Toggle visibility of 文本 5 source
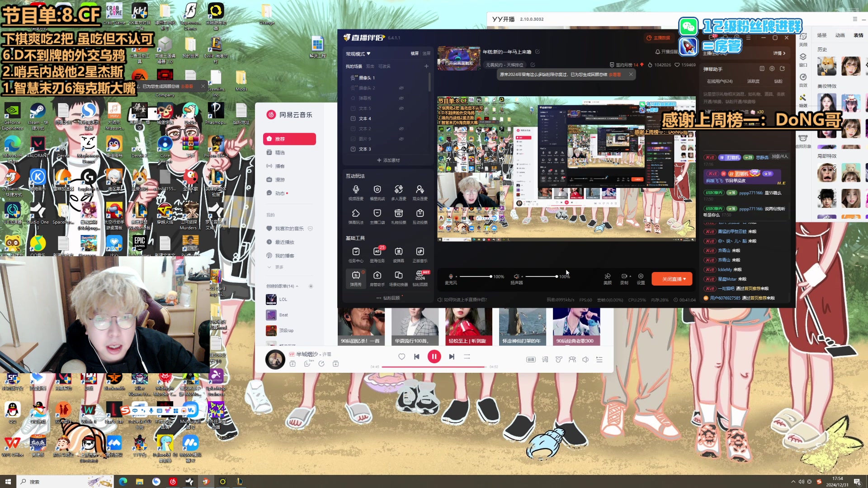The height and width of the screenshot is (488, 868). click(401, 108)
